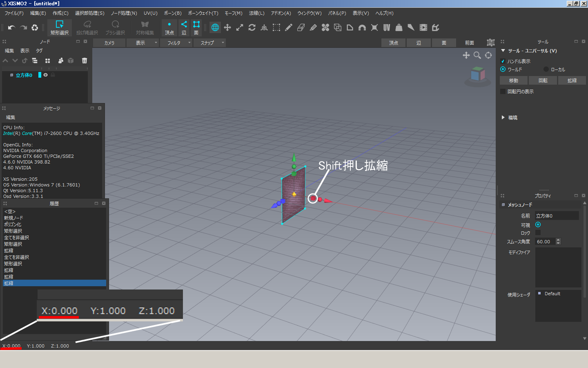The height and width of the screenshot is (368, 588).
Task: Select the 矩形選択 rectangle selection tool
Action: (59, 27)
